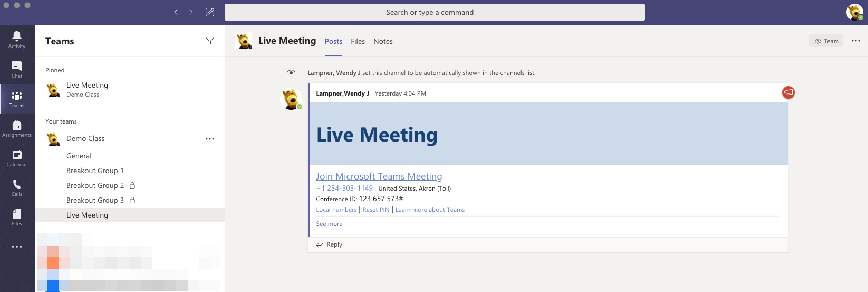Open channel more options ellipsis
Screen dimensions: 868x292
coord(856,41)
